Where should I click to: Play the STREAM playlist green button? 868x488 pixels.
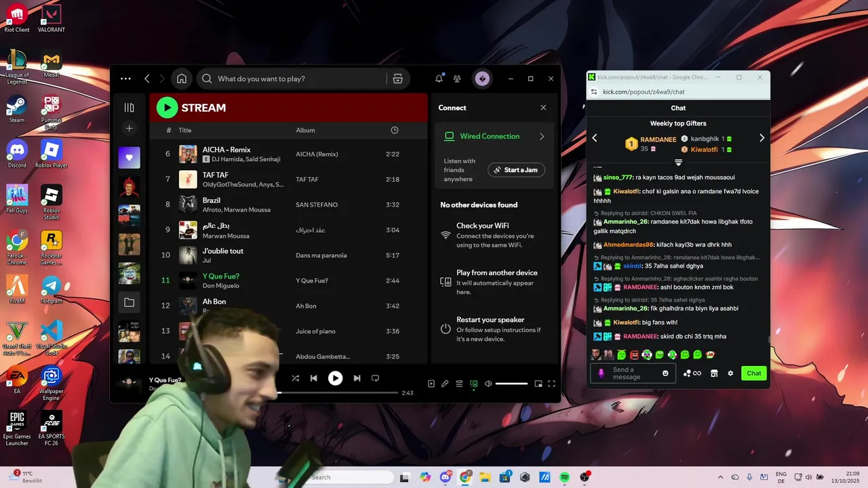tap(167, 108)
